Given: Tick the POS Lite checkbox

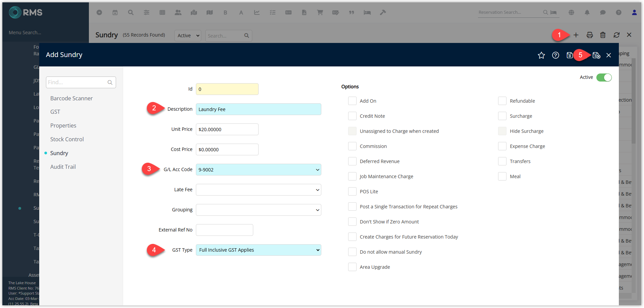Looking at the screenshot, I should click(x=352, y=192).
